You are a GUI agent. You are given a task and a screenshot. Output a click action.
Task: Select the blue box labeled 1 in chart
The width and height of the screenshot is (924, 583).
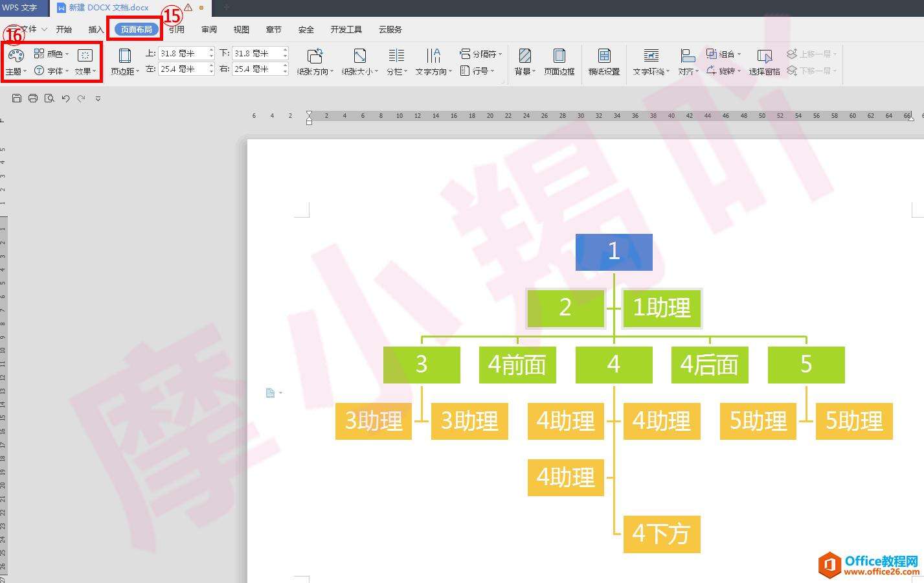pos(614,252)
